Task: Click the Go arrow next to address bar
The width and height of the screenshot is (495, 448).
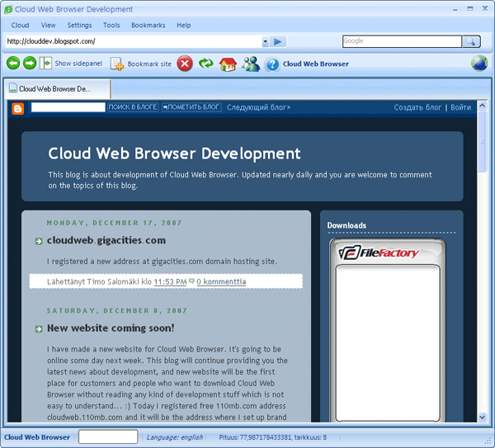Action: tap(278, 41)
